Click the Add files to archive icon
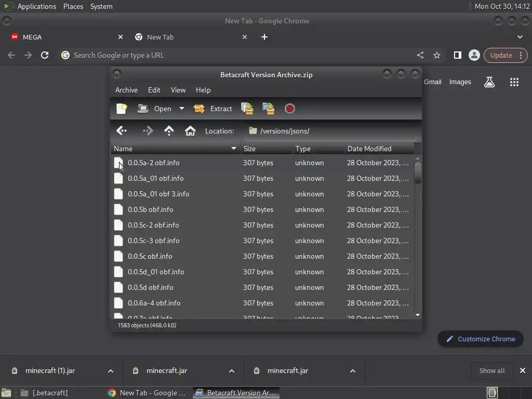This screenshot has height=399, width=532. [x=247, y=109]
